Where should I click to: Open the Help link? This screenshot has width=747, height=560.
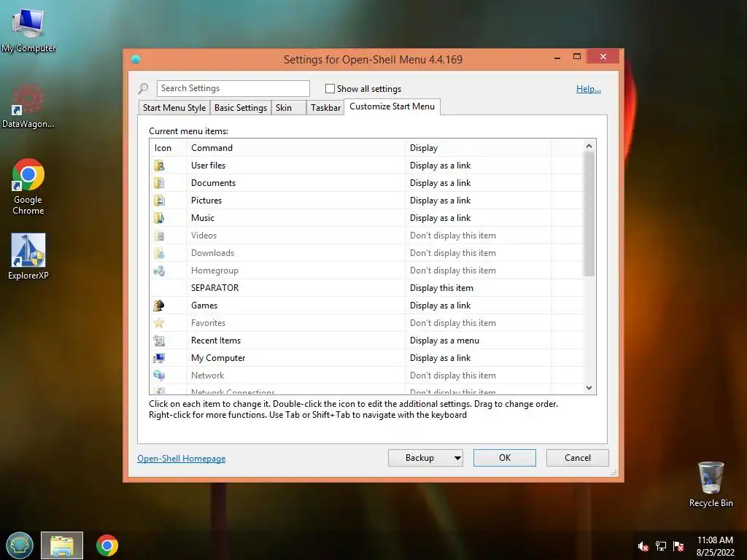click(589, 88)
